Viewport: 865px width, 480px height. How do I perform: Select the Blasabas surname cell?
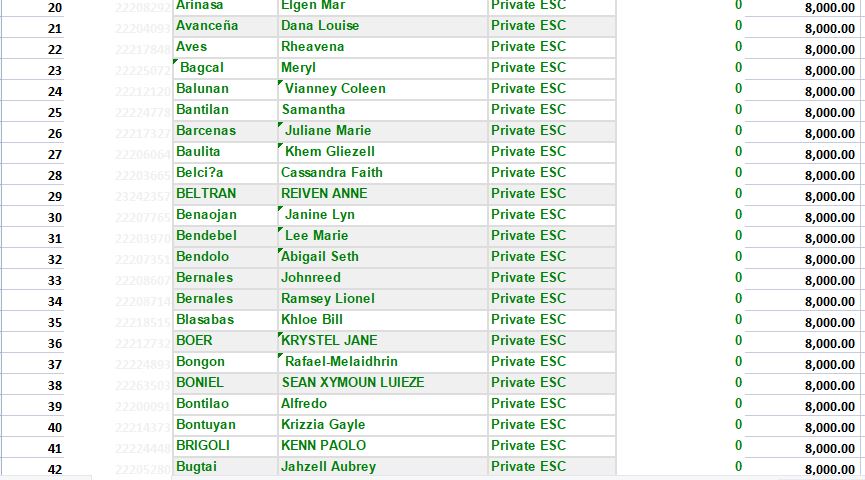[205, 320]
